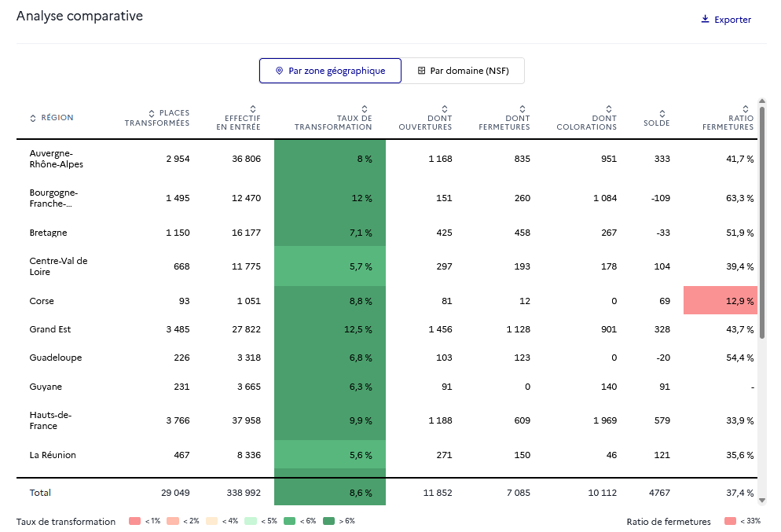Switch to Par domaine (NSF) tab
This screenshot has width=781, height=532.
click(463, 71)
